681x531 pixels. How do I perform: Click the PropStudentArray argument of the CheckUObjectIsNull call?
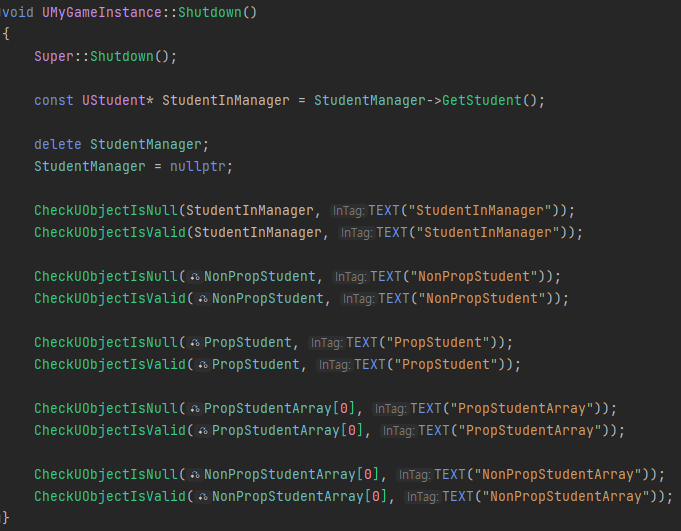tap(268, 409)
